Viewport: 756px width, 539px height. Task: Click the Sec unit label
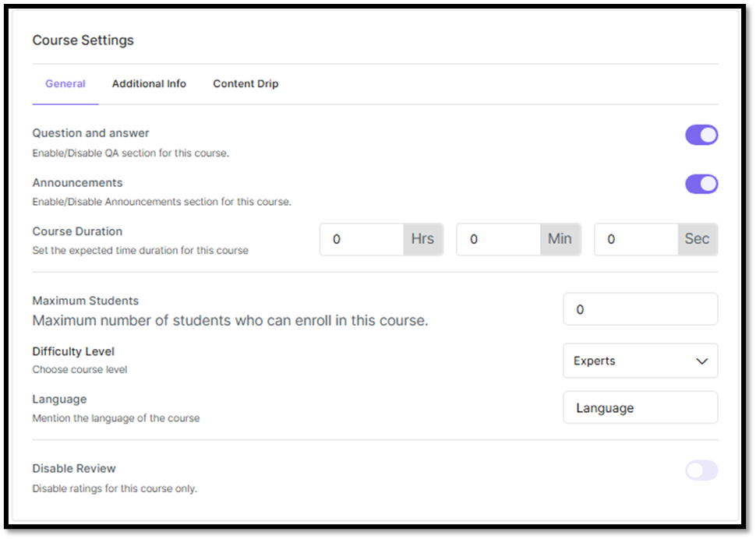tap(697, 239)
